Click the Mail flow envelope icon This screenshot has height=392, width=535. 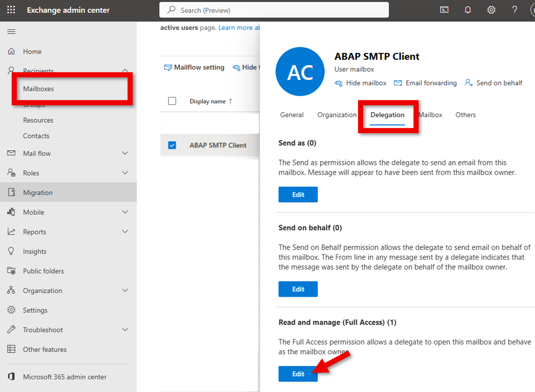pos(11,153)
